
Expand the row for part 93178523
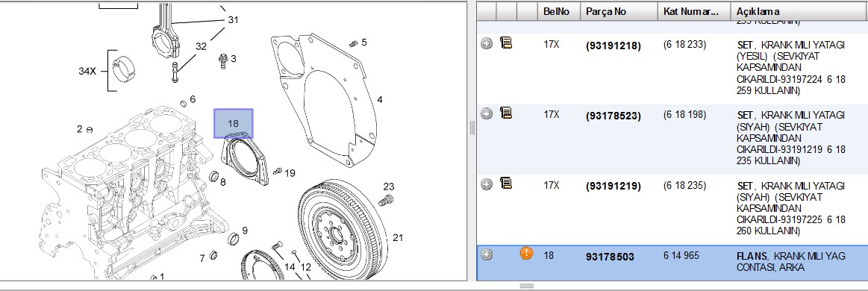click(x=487, y=114)
